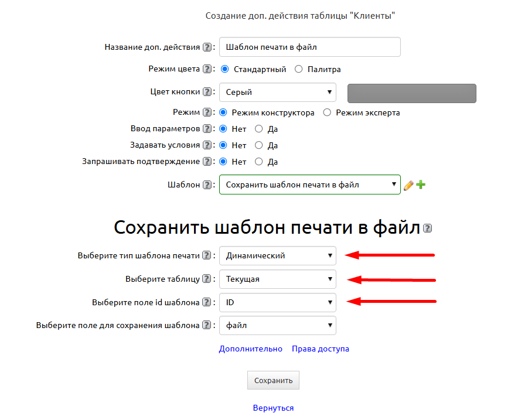Switch to Режим эксперта radio option
511x420 pixels.
[x=327, y=112]
